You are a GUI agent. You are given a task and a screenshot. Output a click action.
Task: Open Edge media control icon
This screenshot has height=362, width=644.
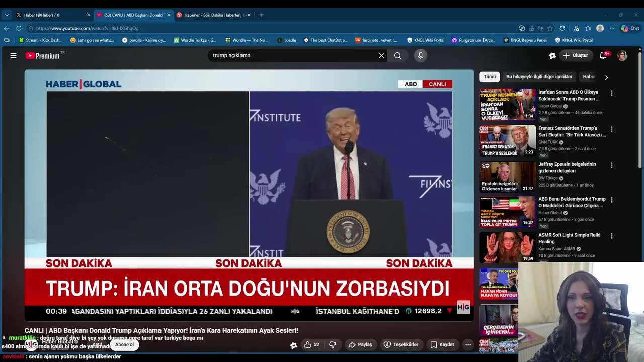pyautogui.click(x=576, y=28)
